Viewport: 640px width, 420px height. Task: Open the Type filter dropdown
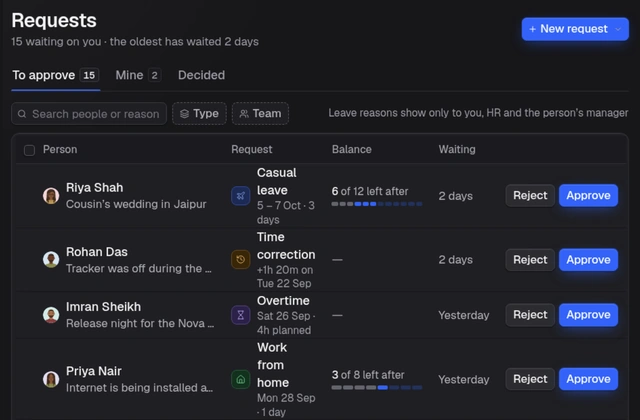coord(199,113)
